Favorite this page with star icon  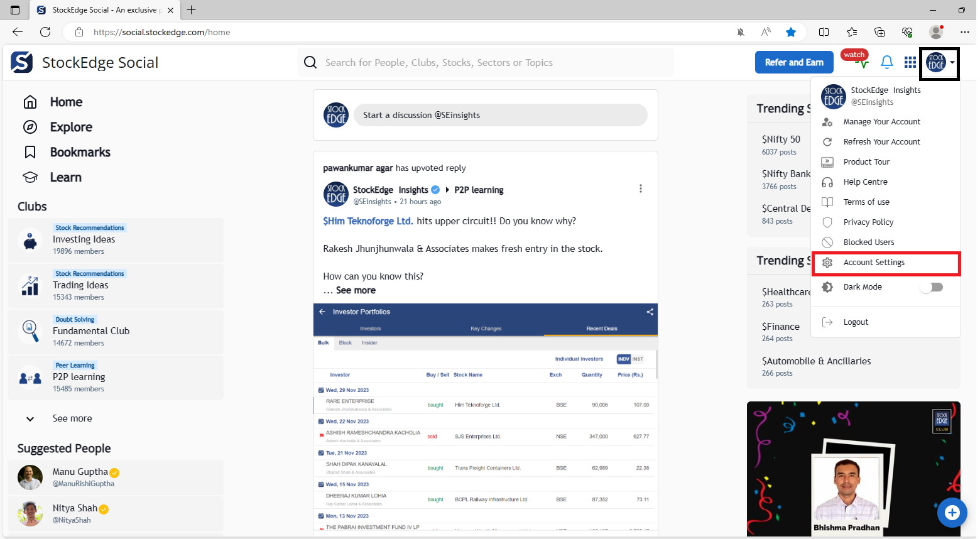(790, 32)
